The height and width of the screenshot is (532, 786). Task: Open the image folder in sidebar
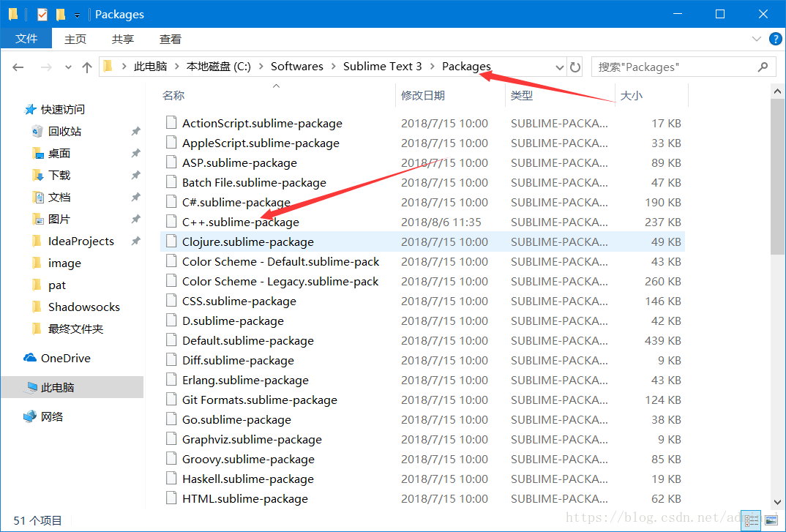point(64,263)
